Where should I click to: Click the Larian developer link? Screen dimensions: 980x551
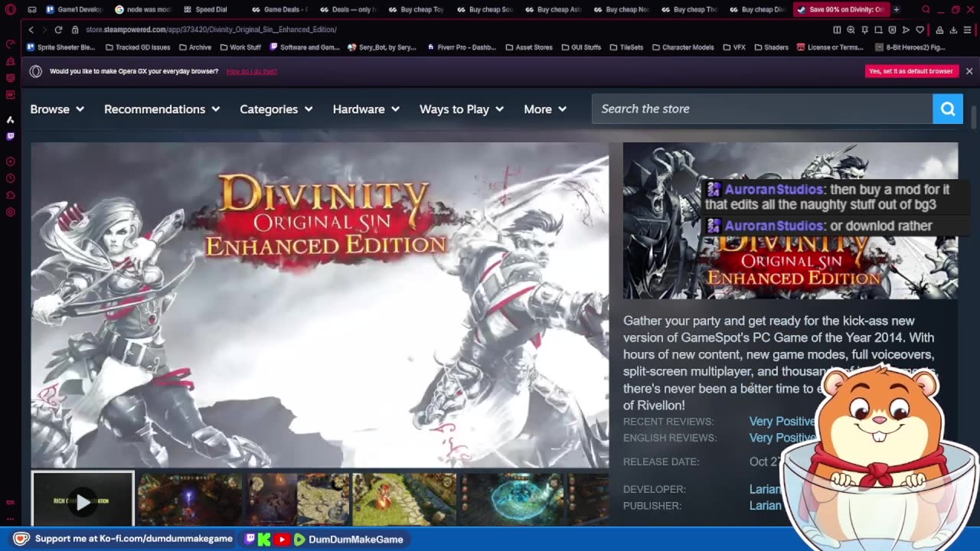(765, 489)
